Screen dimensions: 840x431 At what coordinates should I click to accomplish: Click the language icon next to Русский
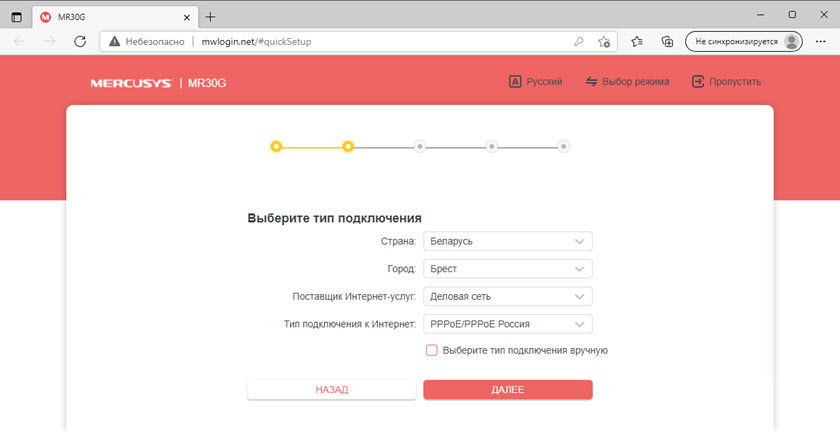point(516,82)
